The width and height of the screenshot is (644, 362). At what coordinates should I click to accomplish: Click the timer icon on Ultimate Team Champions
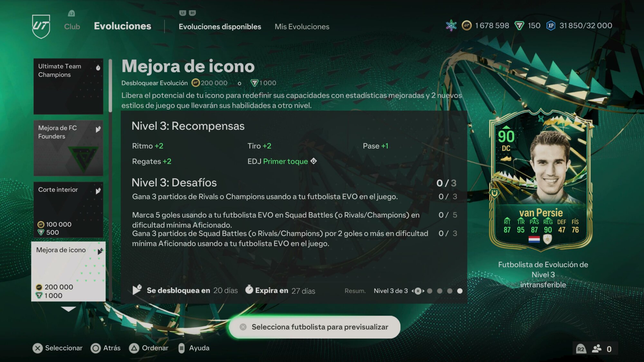point(98,68)
